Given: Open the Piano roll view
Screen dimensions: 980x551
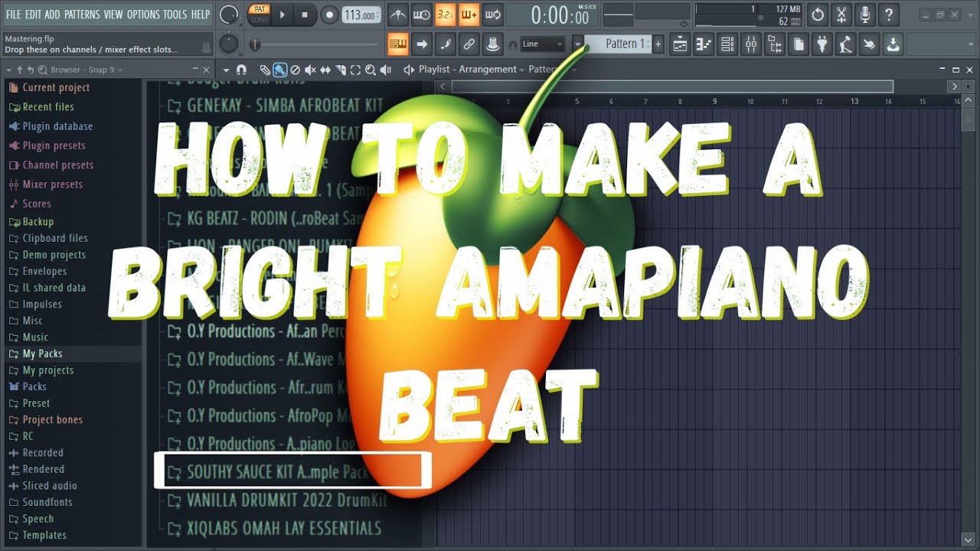Looking at the screenshot, I should pyautogui.click(x=704, y=44).
